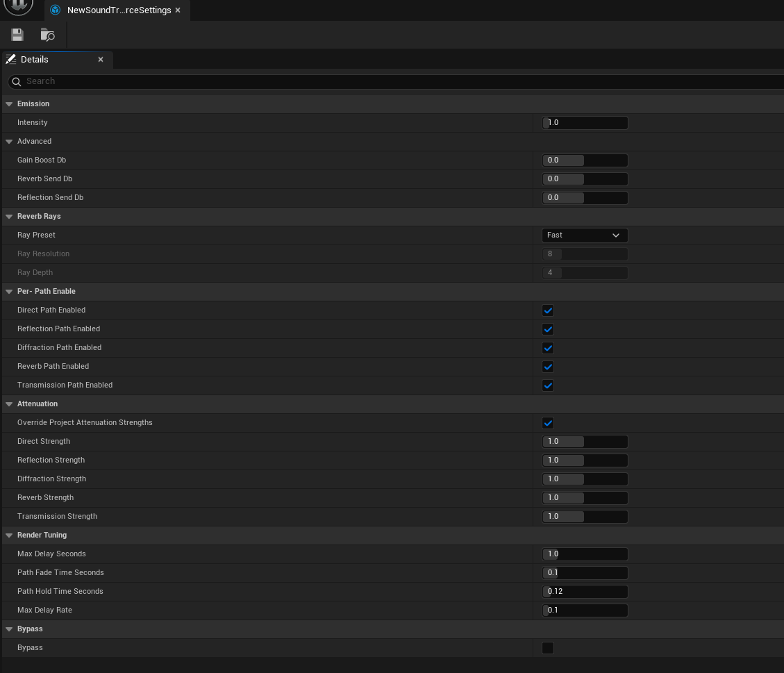Click the Save asset floppy disk icon
This screenshot has height=673, width=784.
pos(17,35)
